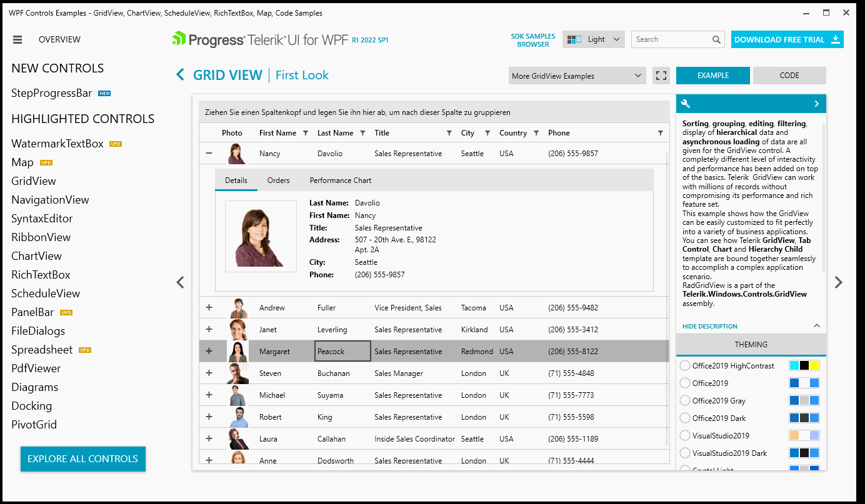Image resolution: width=865 pixels, height=504 pixels.
Task: Click the NEW badge next to StepProgressBar
Action: click(104, 94)
